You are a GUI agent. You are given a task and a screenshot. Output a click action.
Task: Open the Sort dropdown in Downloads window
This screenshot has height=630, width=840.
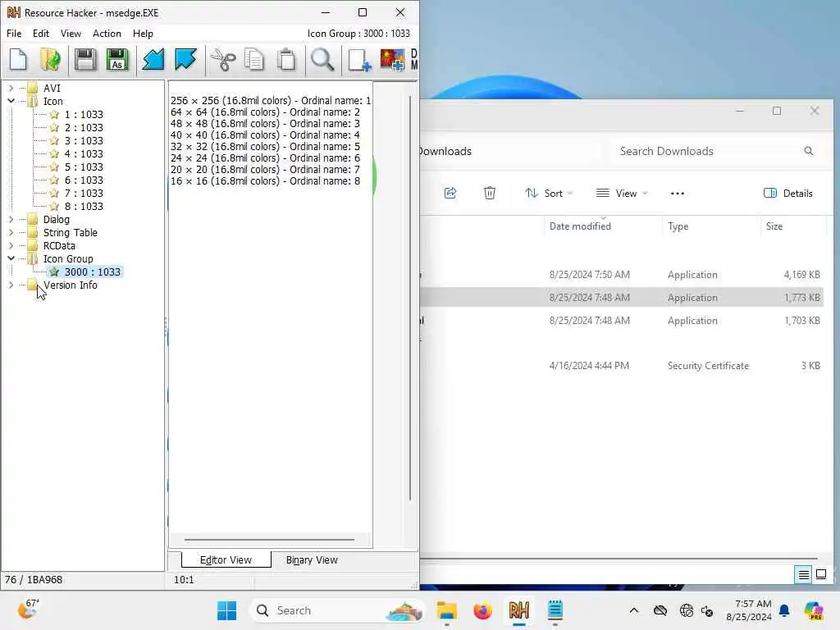coord(549,194)
